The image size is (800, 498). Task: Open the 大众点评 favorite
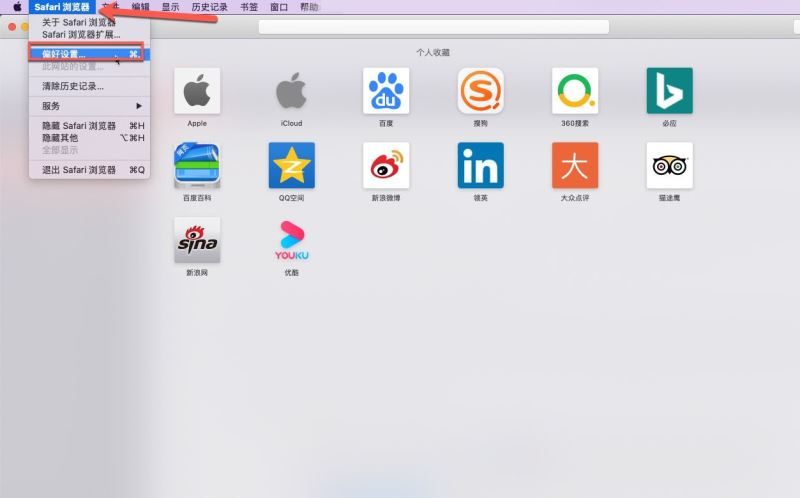pyautogui.click(x=575, y=165)
